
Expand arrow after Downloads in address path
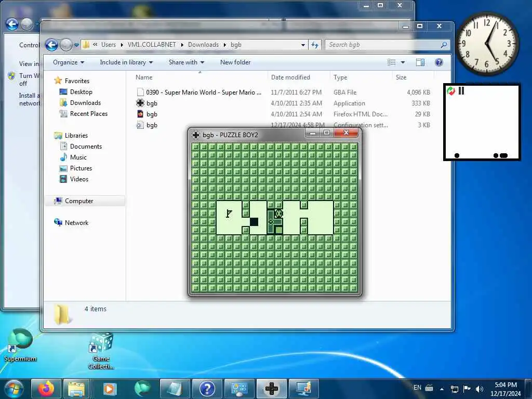pyautogui.click(x=224, y=45)
